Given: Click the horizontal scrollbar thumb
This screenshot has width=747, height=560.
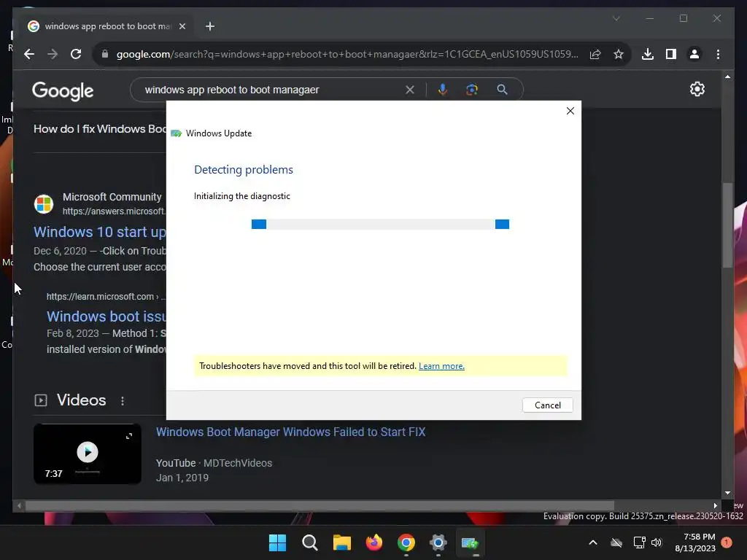Looking at the screenshot, I should [x=320, y=506].
